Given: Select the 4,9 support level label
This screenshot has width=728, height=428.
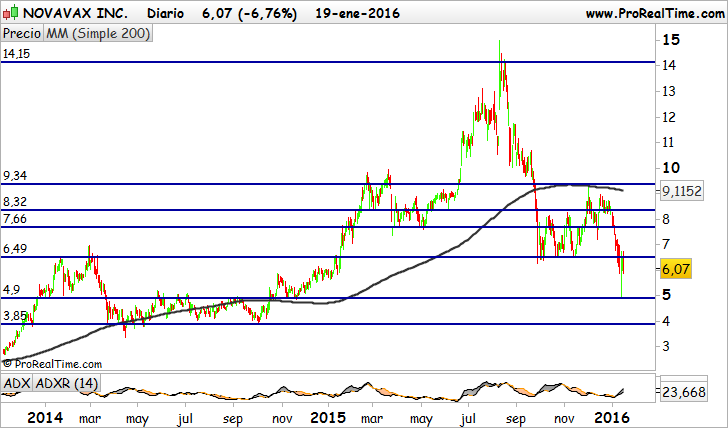Looking at the screenshot, I should click(x=12, y=290).
